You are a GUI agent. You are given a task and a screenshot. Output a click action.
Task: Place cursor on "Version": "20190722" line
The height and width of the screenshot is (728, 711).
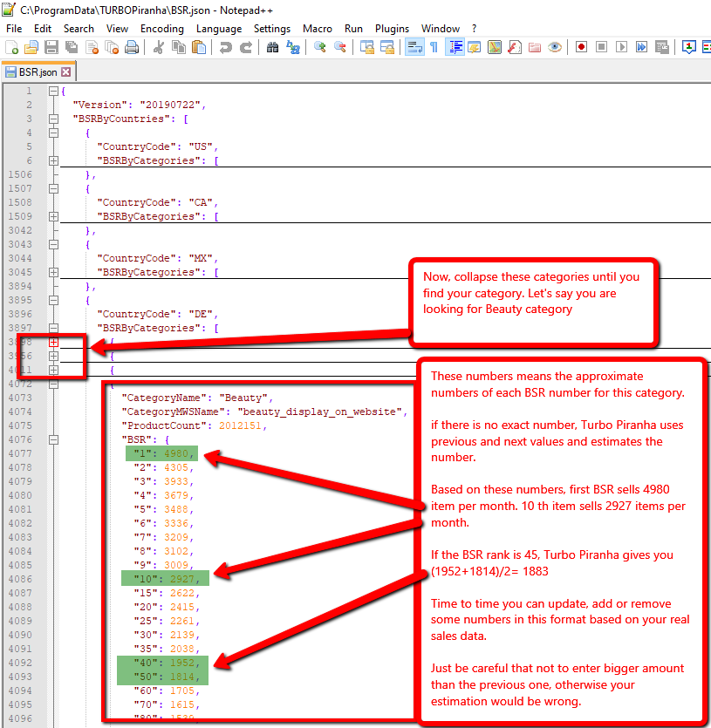pyautogui.click(x=139, y=105)
